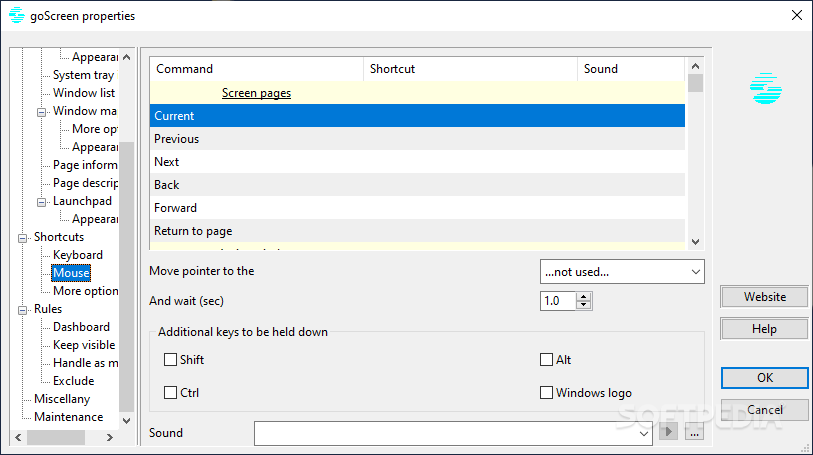This screenshot has height=455, width=813.
Task: Decrease the And wait seconds value
Action: click(584, 305)
